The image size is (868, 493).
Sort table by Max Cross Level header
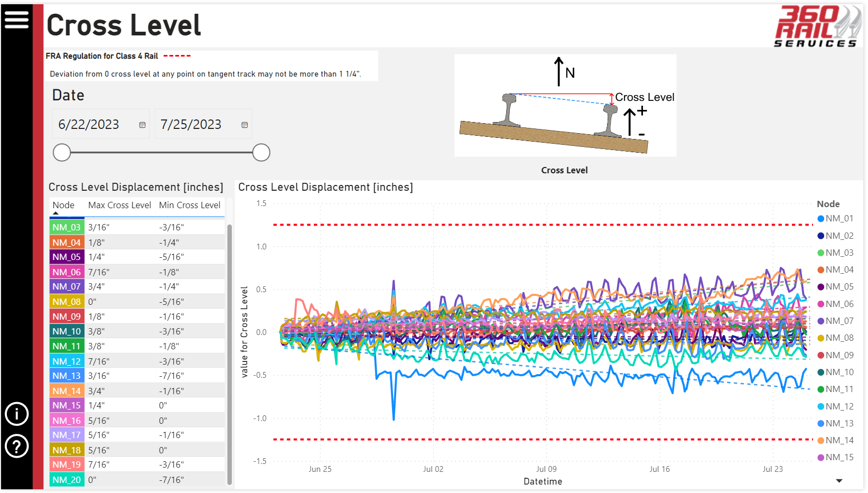(119, 205)
